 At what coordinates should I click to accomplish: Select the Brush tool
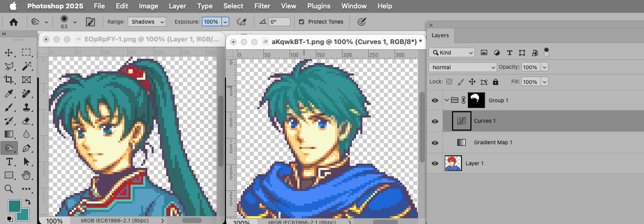point(9,107)
